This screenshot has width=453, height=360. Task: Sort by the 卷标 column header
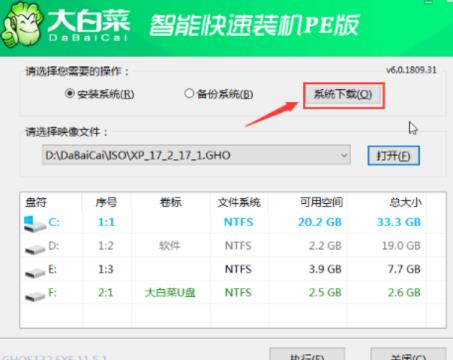170,202
